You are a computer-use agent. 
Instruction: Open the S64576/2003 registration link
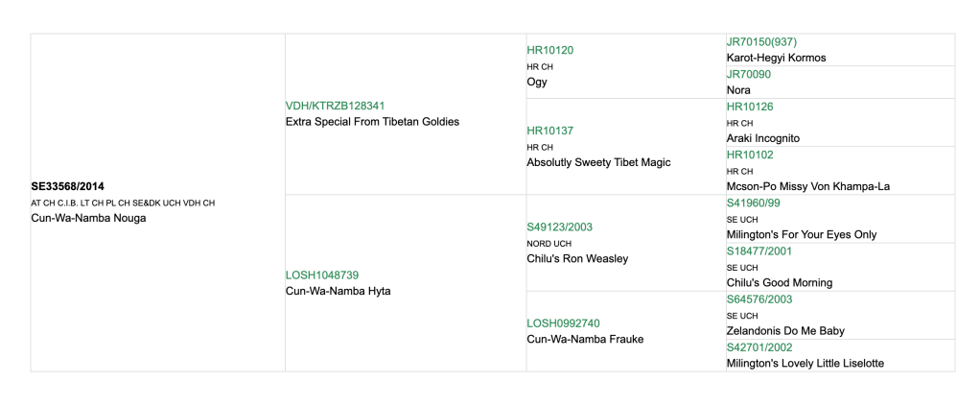pos(759,299)
